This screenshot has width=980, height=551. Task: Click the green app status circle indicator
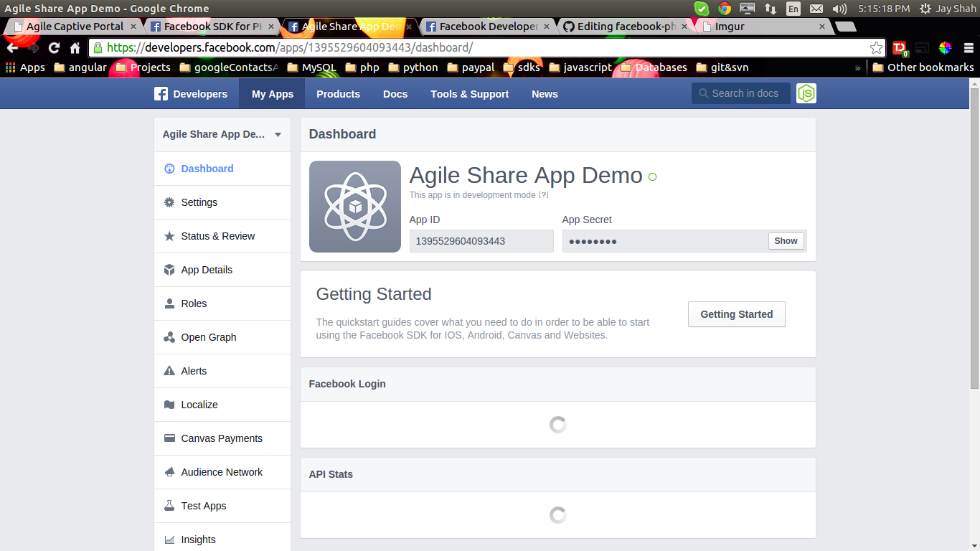tap(652, 176)
